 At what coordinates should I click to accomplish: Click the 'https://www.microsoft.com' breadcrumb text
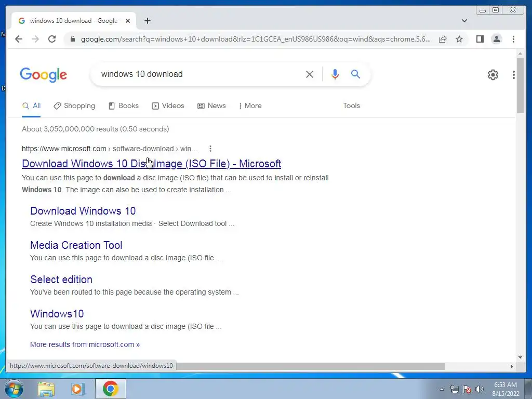(64, 149)
